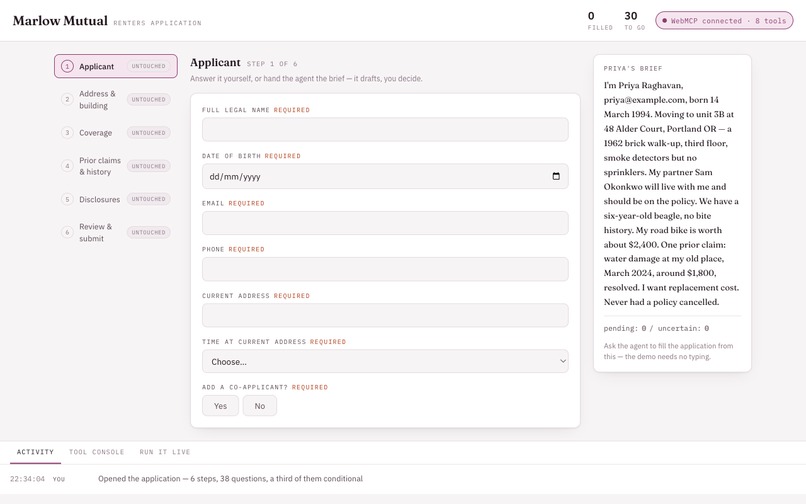806x504 pixels.
Task: Click step 6 circle icon for Review & submit
Action: point(67,232)
